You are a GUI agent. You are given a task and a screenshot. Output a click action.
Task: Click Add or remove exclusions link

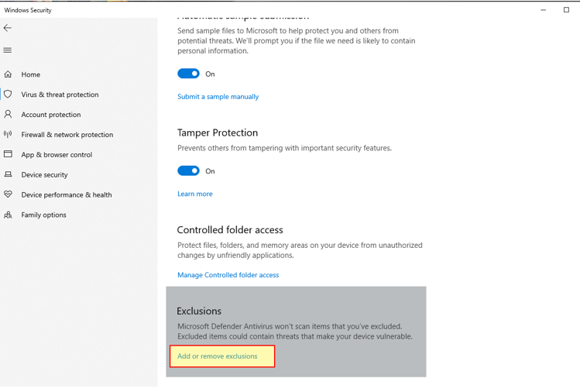pyautogui.click(x=218, y=356)
